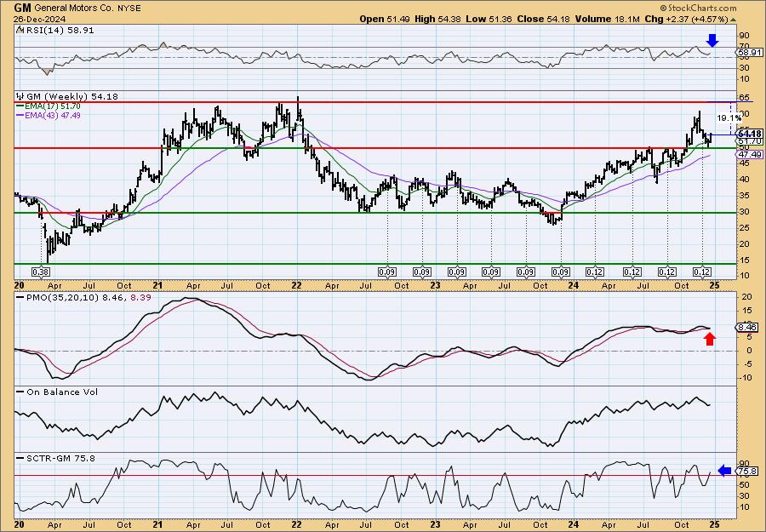Click the EMA(43) 47.49 legend text
The image size is (766, 532).
point(52,115)
